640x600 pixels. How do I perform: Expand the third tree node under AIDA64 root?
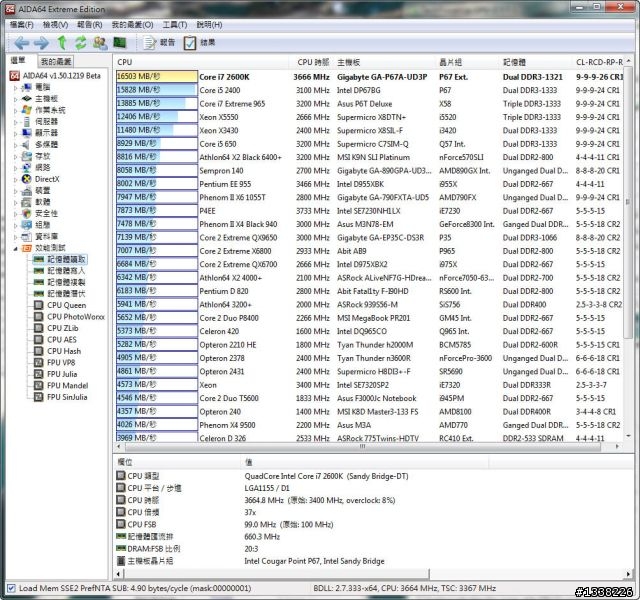(16, 111)
